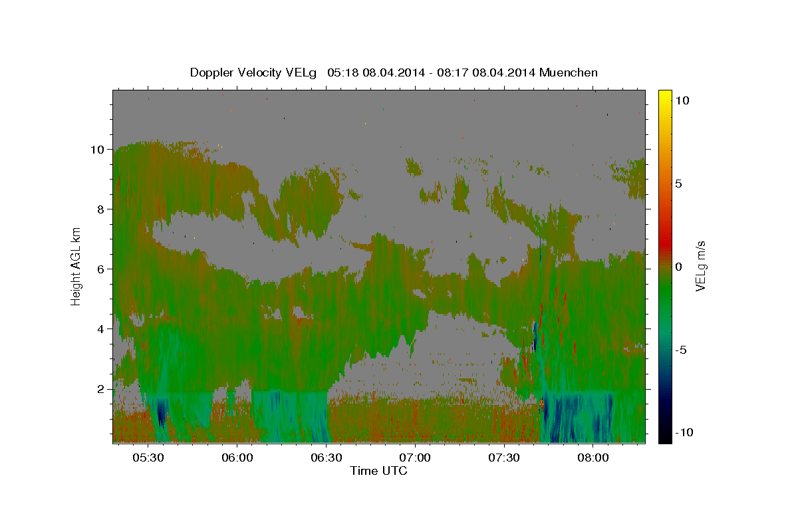Click the height axis label '4'

pos(100,329)
